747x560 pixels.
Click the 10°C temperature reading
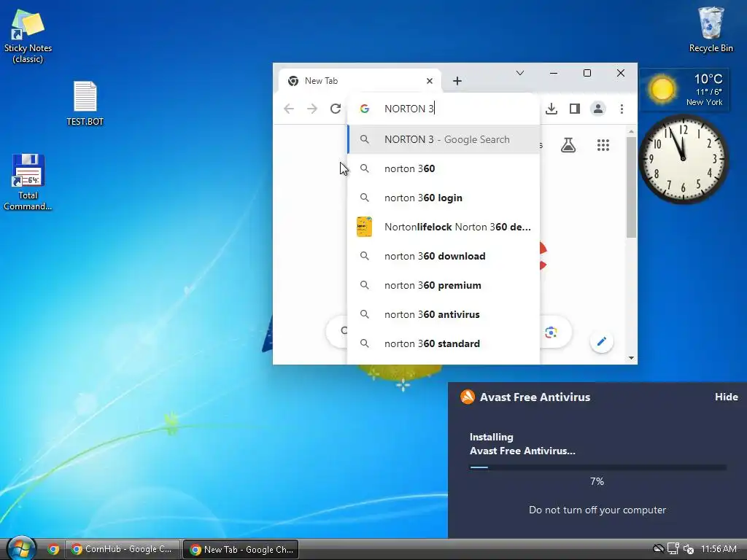coord(708,79)
